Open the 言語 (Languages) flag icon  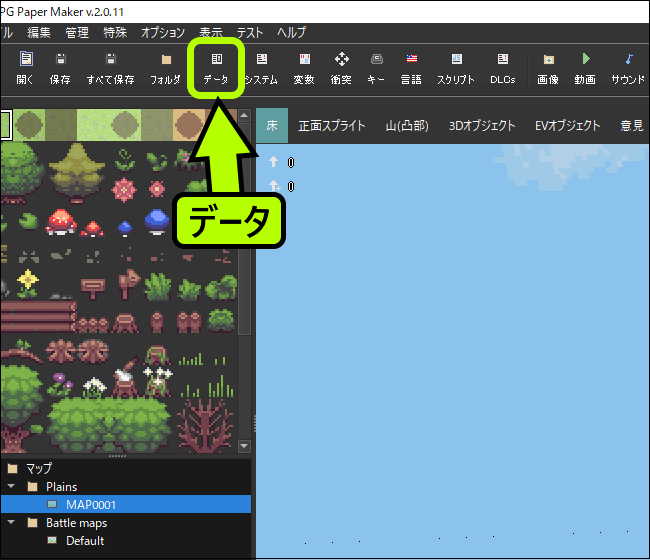[x=411, y=68]
